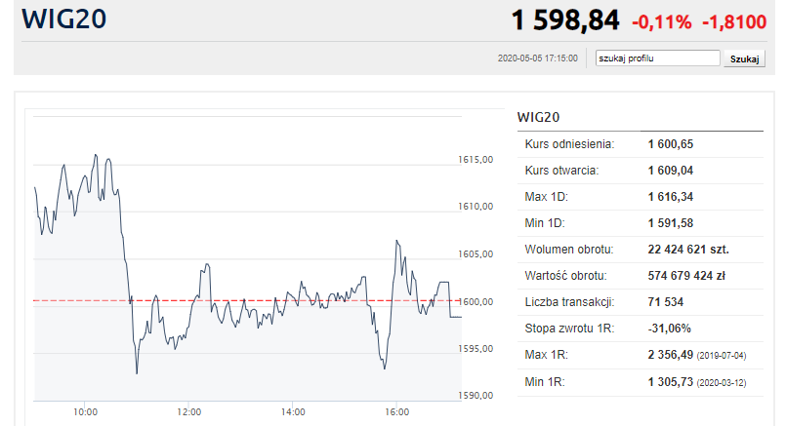Click the WIG20 stats panel heading
Viewport: 786px width, 426px height.
point(538,117)
